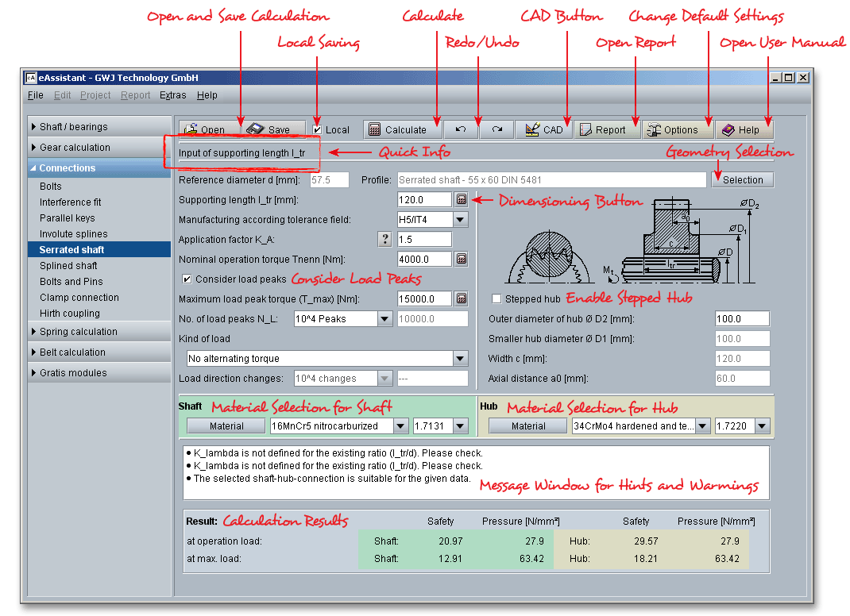Select Bolts and Pins module
This screenshot has height=616, width=850.
(x=99, y=281)
